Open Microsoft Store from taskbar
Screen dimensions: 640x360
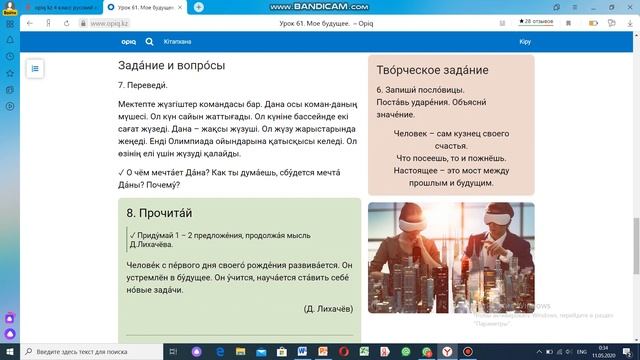[282, 351]
